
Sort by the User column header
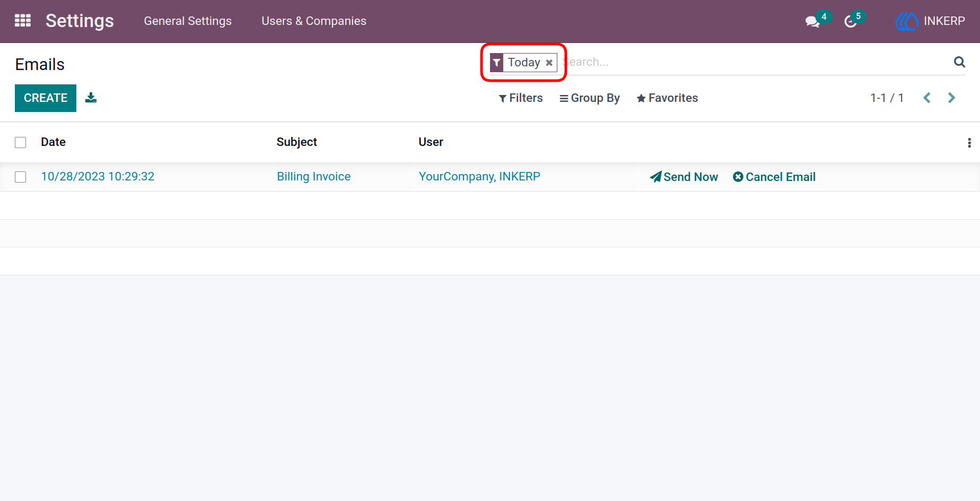431,142
